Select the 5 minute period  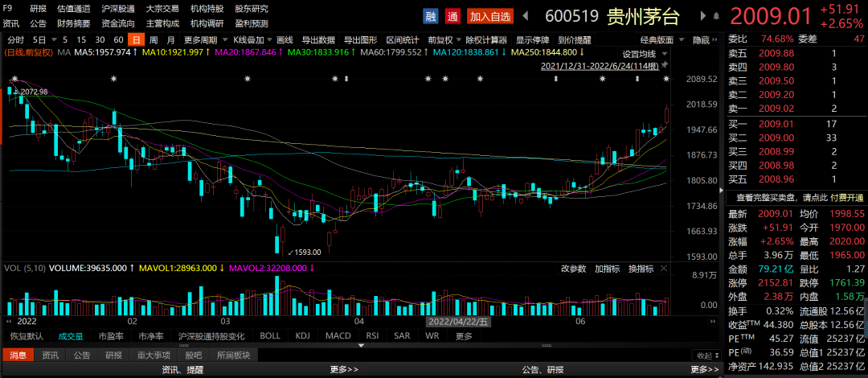coord(65,40)
